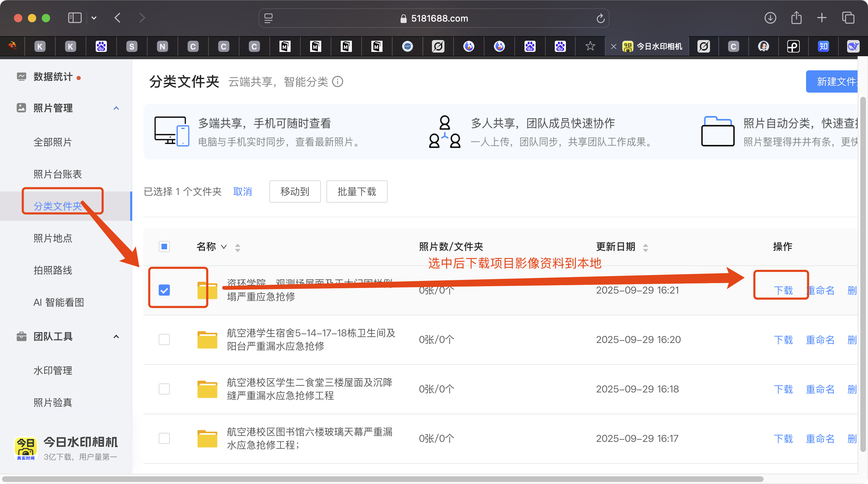Screen dimensions: 868x484
Task: Click the 数据统计 chart icon in sidebar
Action: tap(22, 77)
